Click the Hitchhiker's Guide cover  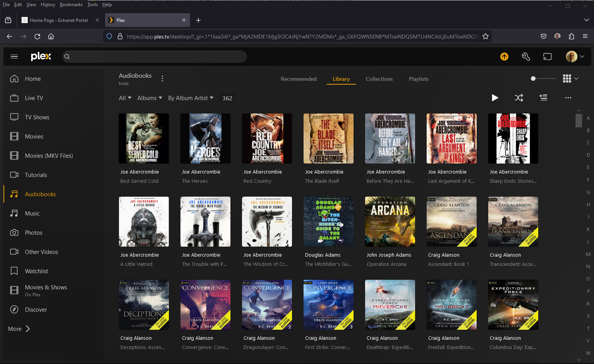point(329,222)
